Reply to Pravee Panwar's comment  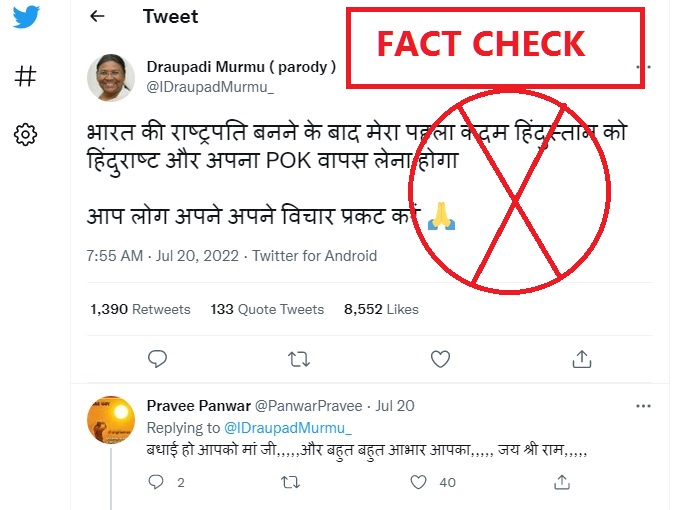(156, 481)
